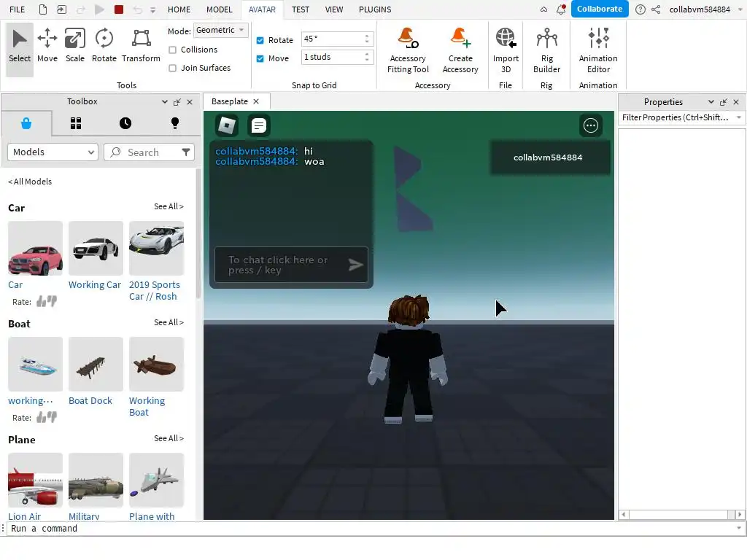The width and height of the screenshot is (747, 560).
Task: Switch to the TEST ribbon tab
Action: 301,9
